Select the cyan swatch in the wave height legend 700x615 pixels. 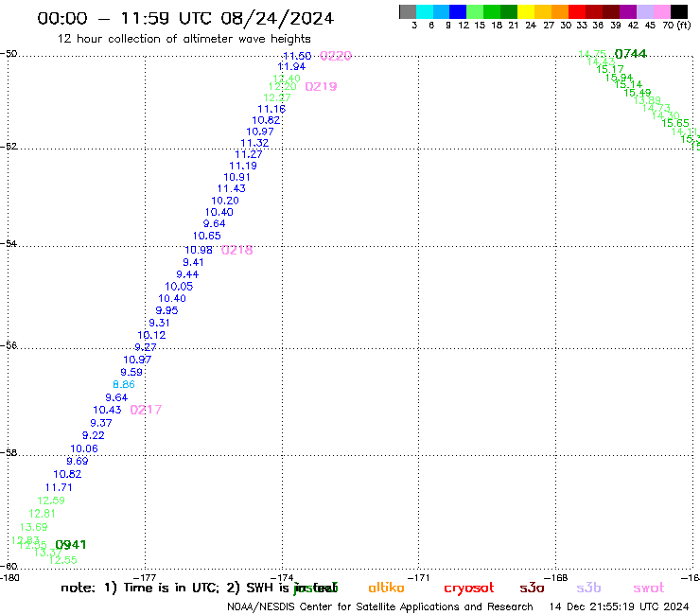(425, 11)
